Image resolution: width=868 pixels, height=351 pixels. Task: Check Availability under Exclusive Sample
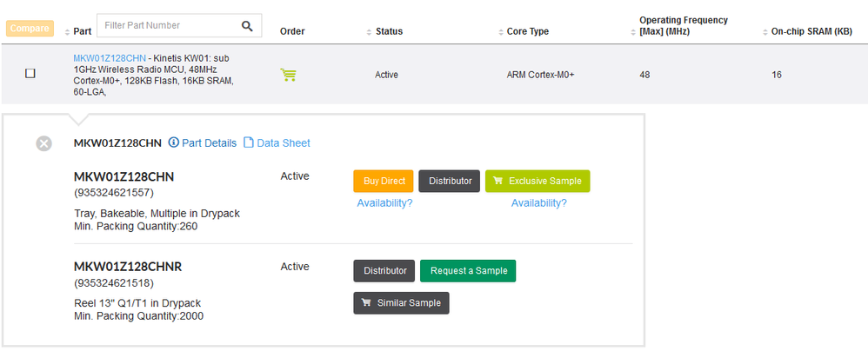point(538,203)
